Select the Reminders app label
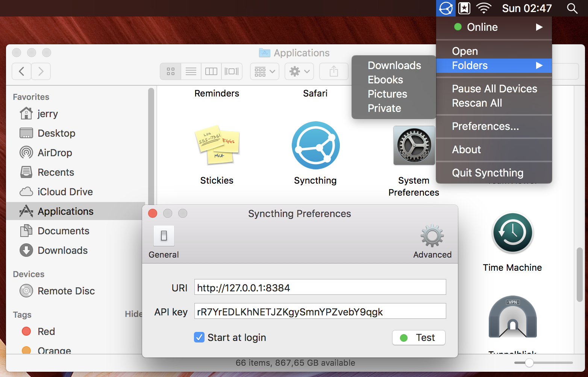This screenshot has width=588, height=377. 217,93
